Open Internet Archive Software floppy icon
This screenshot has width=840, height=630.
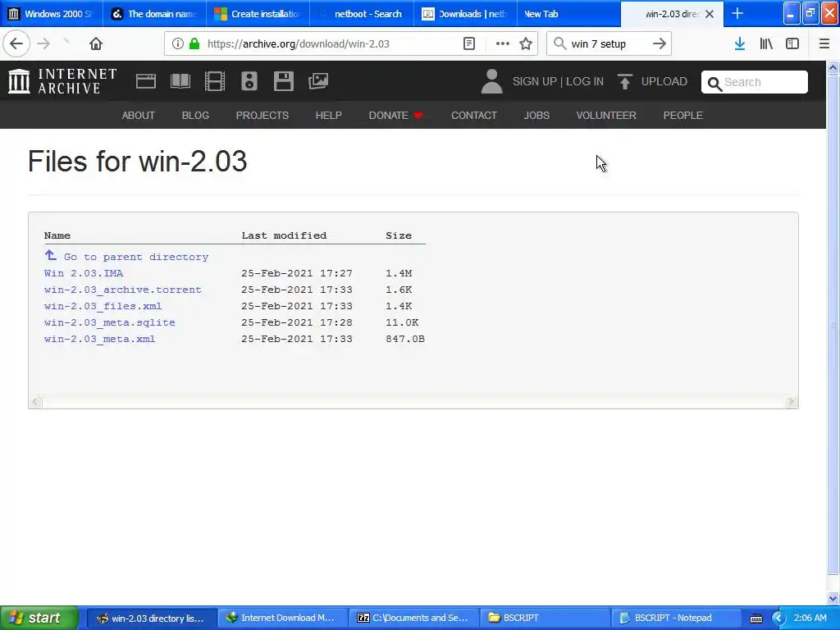point(283,81)
